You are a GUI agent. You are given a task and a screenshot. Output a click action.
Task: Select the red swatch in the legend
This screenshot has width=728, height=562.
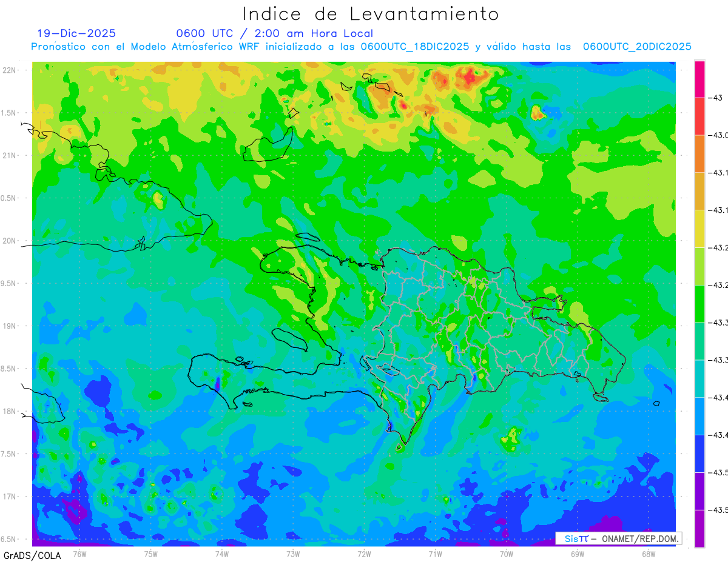click(x=699, y=116)
